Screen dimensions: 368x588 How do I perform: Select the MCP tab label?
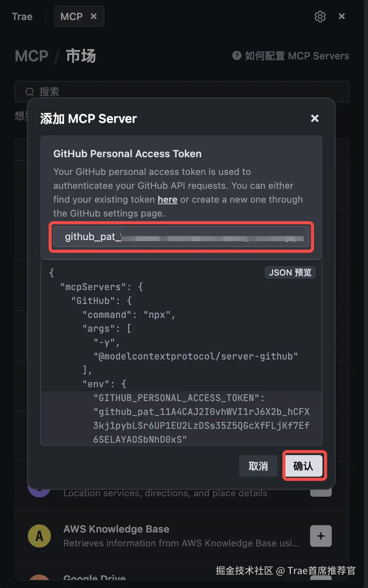point(71,17)
